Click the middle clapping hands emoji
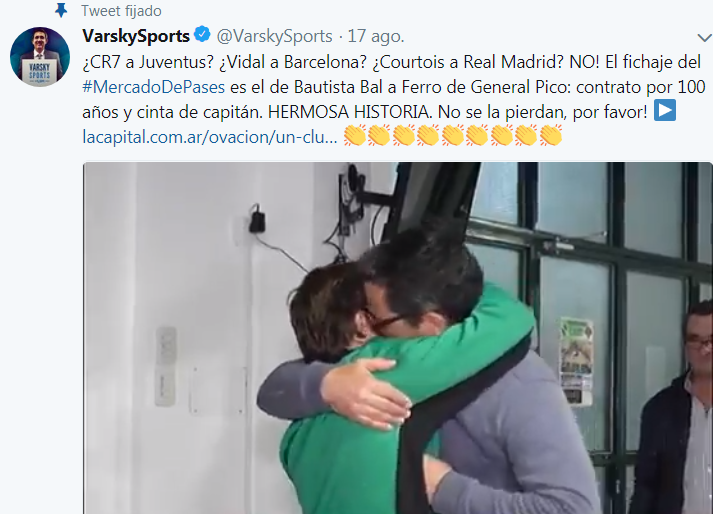713x514 pixels. tap(453, 136)
